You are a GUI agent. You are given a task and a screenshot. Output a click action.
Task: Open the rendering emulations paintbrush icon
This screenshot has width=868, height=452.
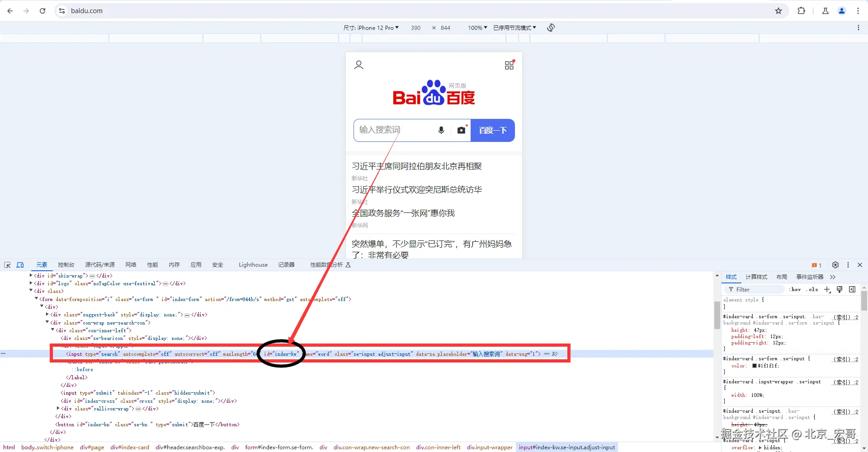[840, 289]
